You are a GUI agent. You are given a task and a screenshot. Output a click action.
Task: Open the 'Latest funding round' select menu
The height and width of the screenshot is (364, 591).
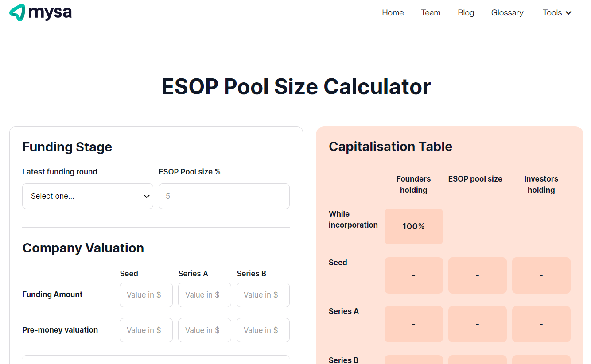[87, 196]
